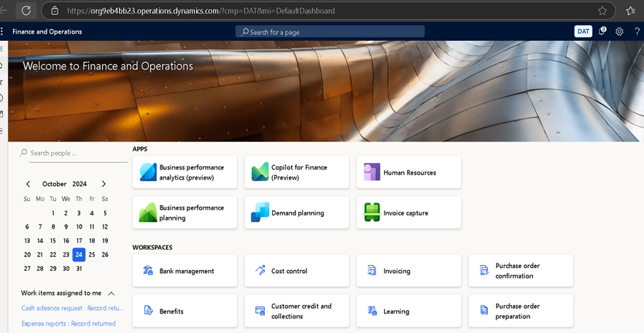The image size is (644, 333).
Task: Click the Bank management workspace icon
Action: (x=148, y=271)
